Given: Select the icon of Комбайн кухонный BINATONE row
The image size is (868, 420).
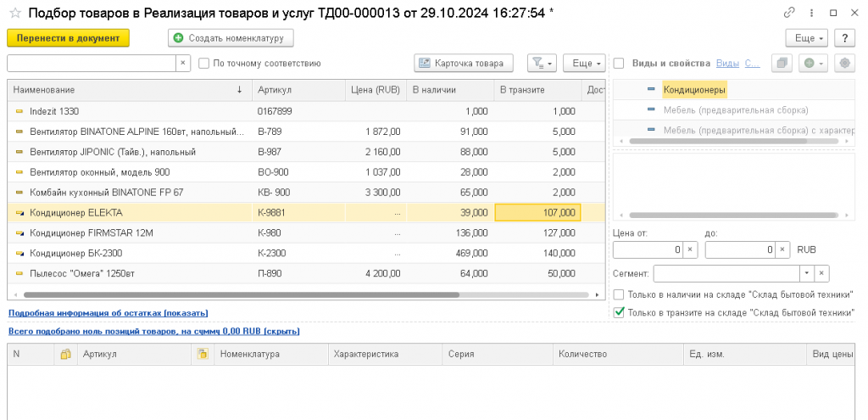Looking at the screenshot, I should click(x=19, y=193).
